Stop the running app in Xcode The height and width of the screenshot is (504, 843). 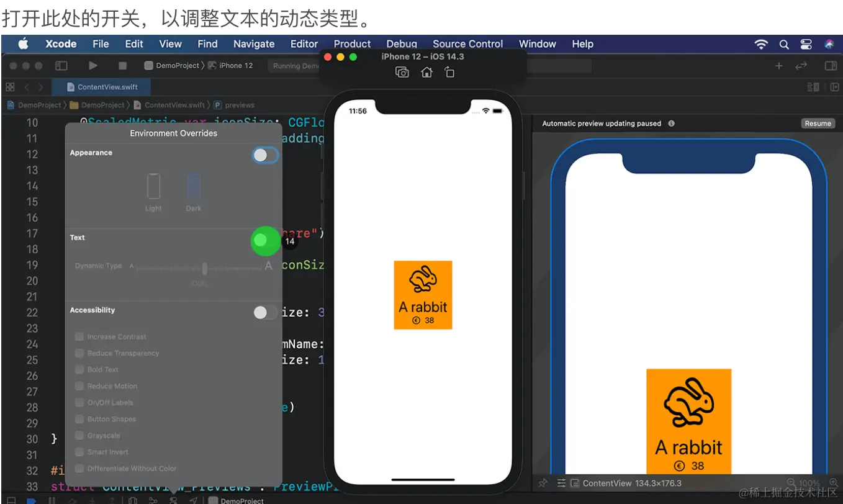pos(122,65)
